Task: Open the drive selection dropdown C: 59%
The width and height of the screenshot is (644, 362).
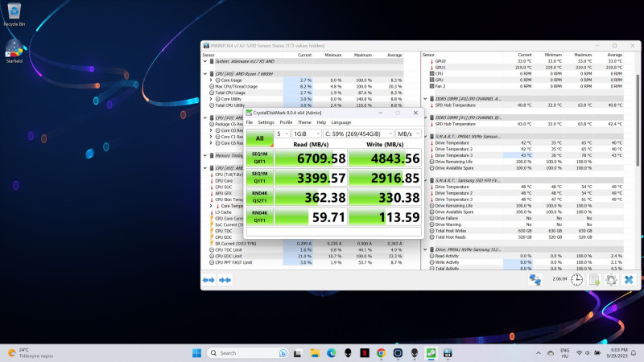Action: (358, 134)
